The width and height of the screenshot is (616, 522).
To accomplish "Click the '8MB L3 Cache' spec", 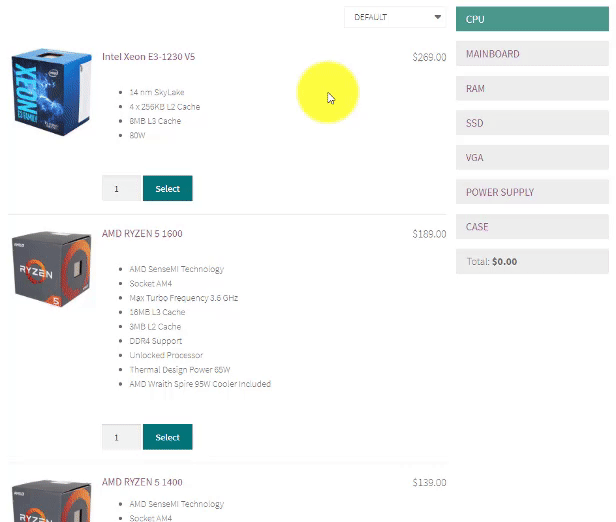I will [x=155, y=121].
